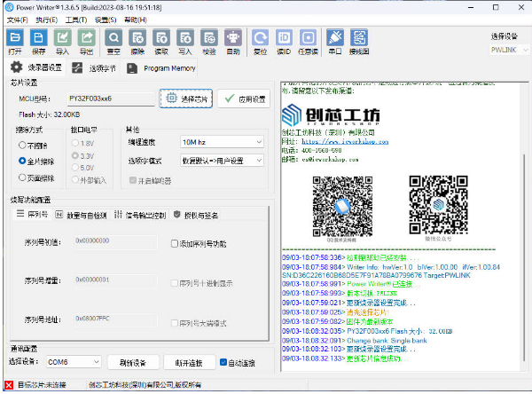Switch to the 授权与签名 sub-tab
This screenshot has height=394, width=532.
pos(196,215)
